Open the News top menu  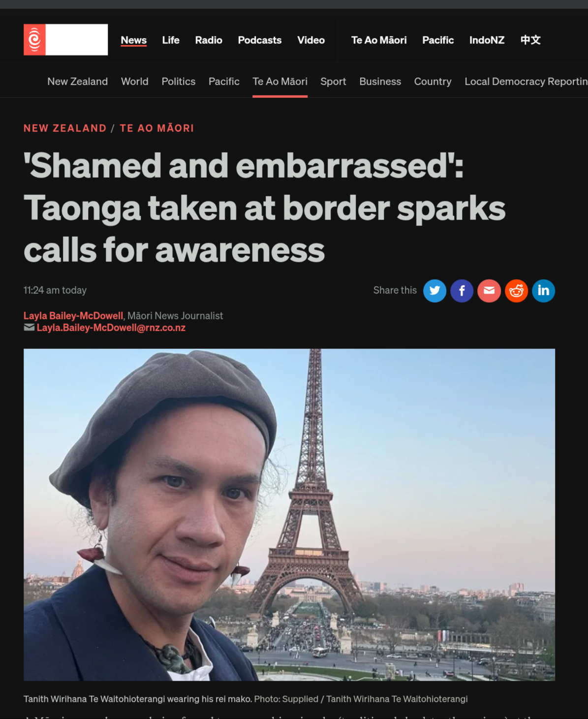coord(134,40)
